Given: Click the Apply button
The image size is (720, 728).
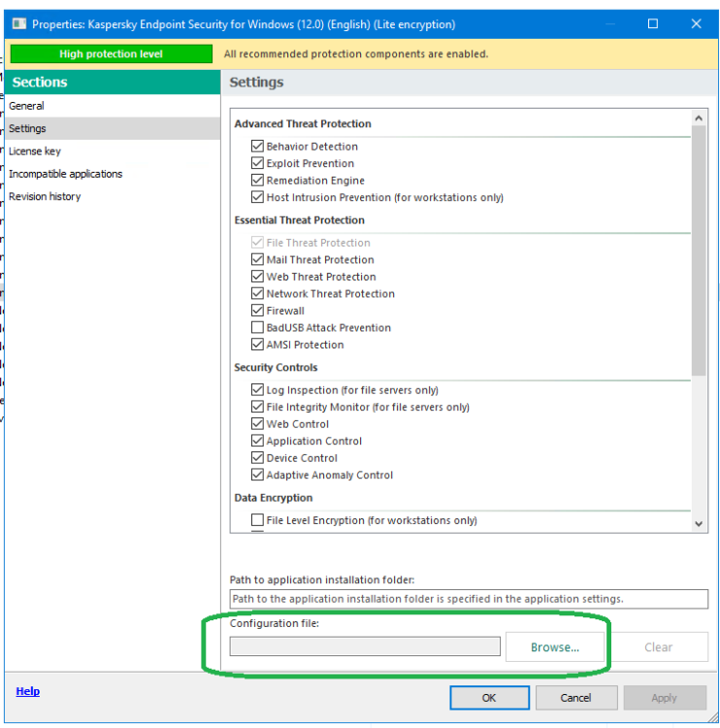Looking at the screenshot, I should [x=664, y=697].
